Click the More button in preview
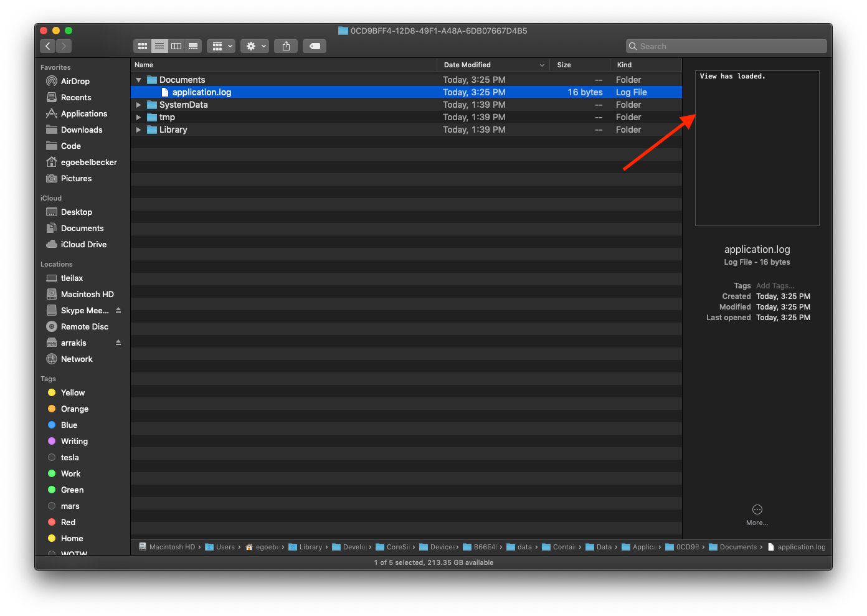The height and width of the screenshot is (616, 867). coord(757,513)
